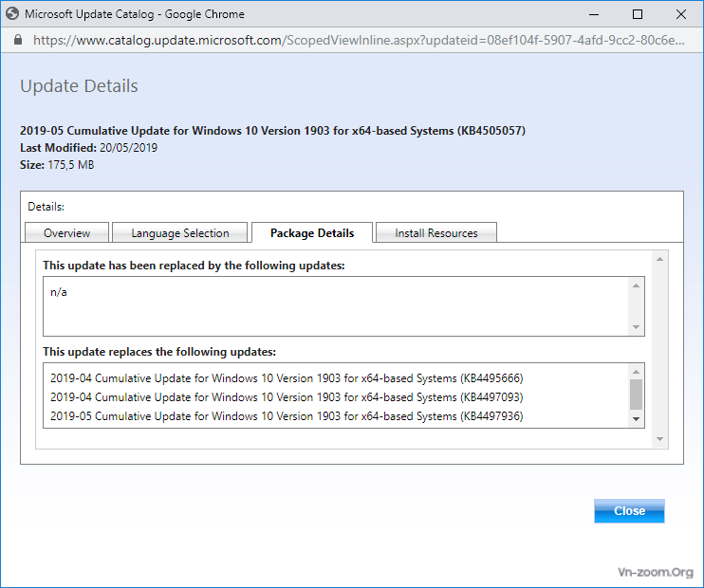Open the Language Selection tab

180,233
